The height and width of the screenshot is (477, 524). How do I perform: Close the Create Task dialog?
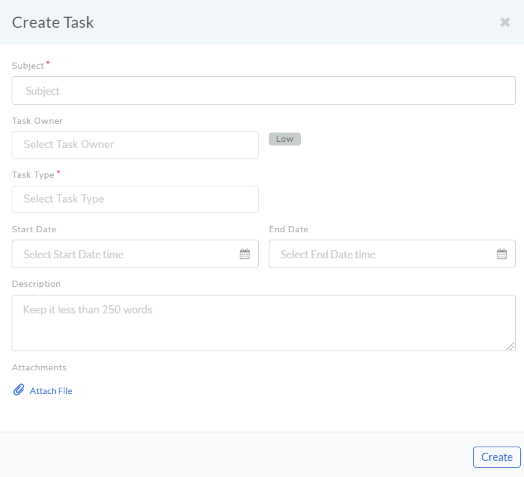[505, 22]
